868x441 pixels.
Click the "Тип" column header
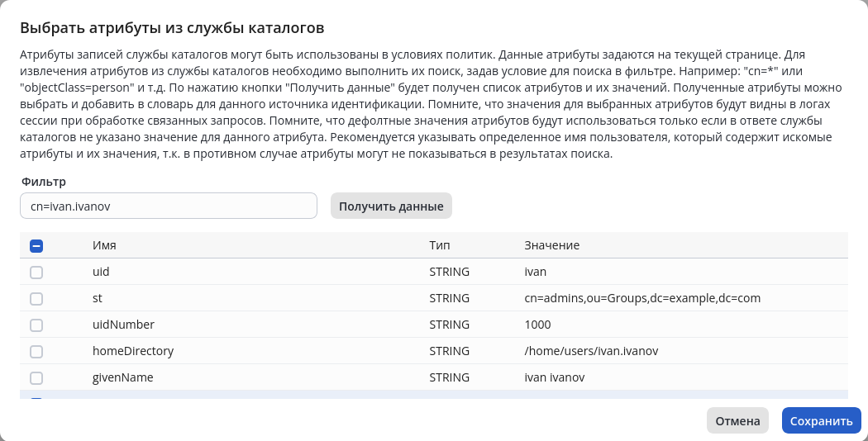[x=440, y=245]
